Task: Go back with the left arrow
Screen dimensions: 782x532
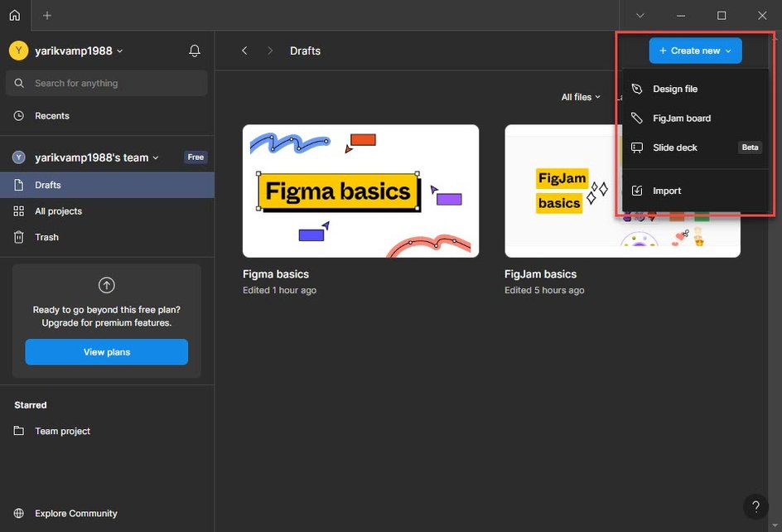Action: 244,51
